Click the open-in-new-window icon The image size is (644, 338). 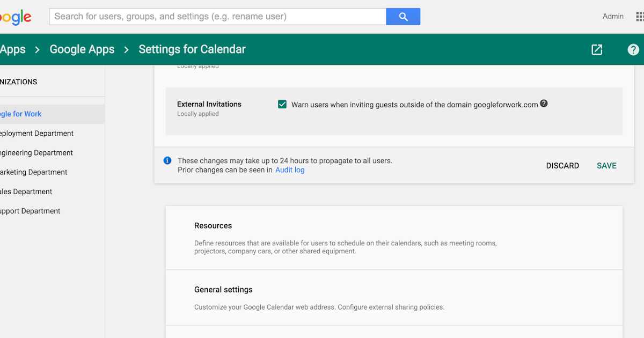click(597, 49)
